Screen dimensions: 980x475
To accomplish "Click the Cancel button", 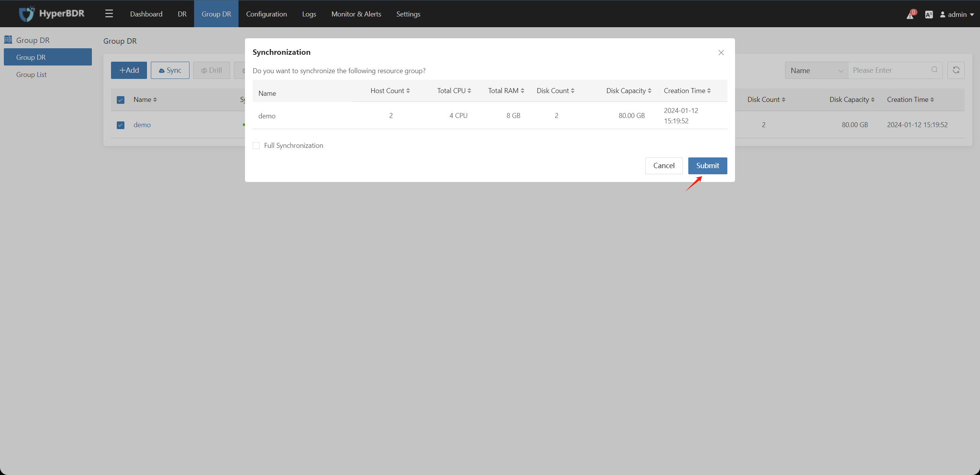I will click(664, 165).
